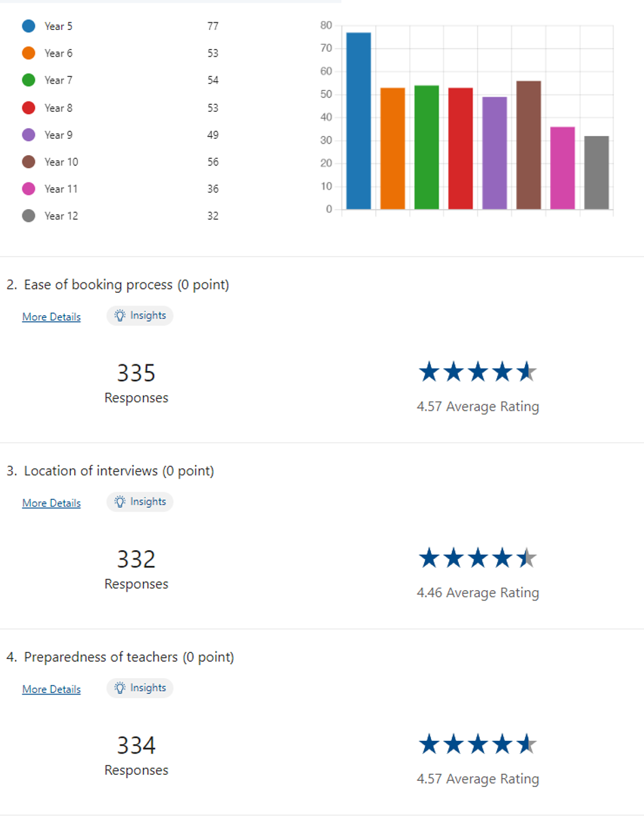Show Insights for Location of interviews

tap(140, 502)
